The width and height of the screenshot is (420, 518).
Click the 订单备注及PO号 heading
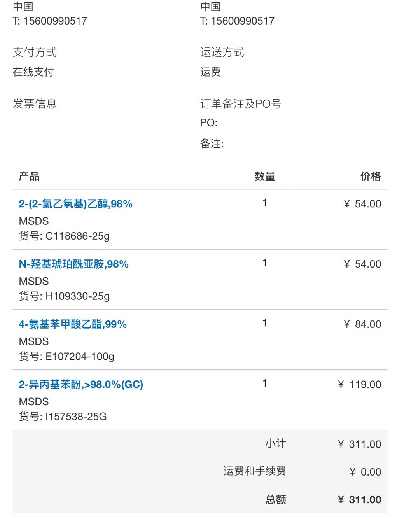[x=240, y=104]
